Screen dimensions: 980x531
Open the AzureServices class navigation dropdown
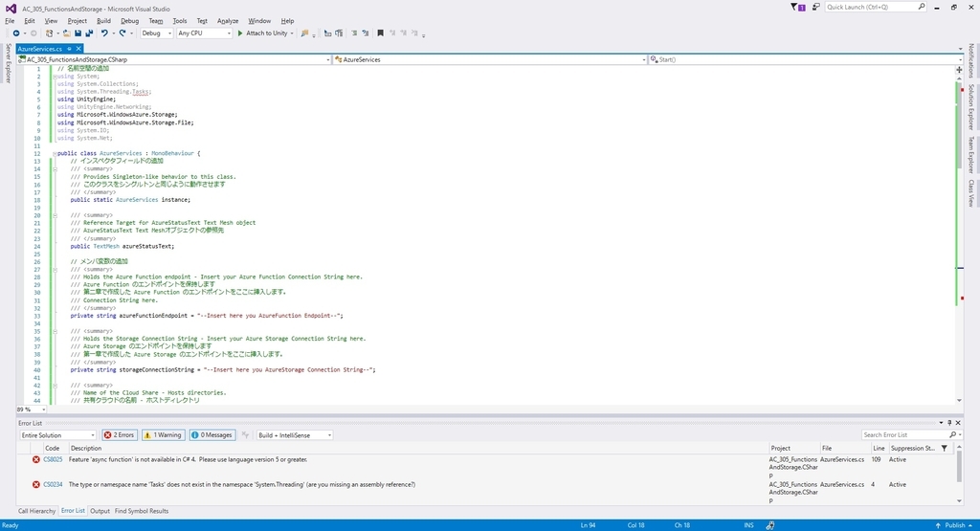click(489, 59)
